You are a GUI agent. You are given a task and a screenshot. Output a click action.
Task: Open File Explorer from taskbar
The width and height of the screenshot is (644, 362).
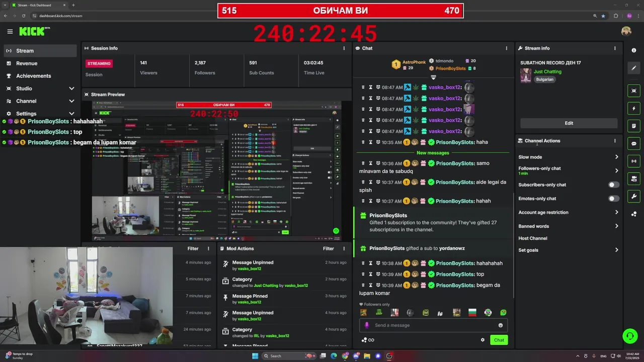pos(367,356)
